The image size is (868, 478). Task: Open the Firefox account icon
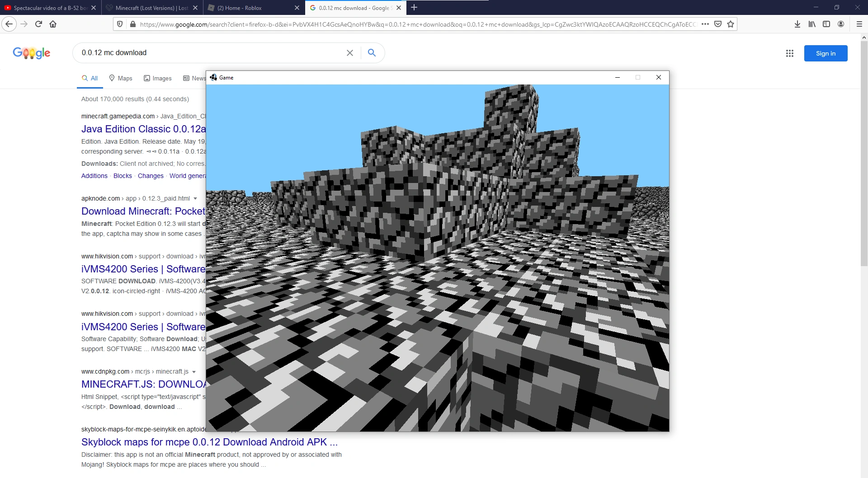(841, 24)
